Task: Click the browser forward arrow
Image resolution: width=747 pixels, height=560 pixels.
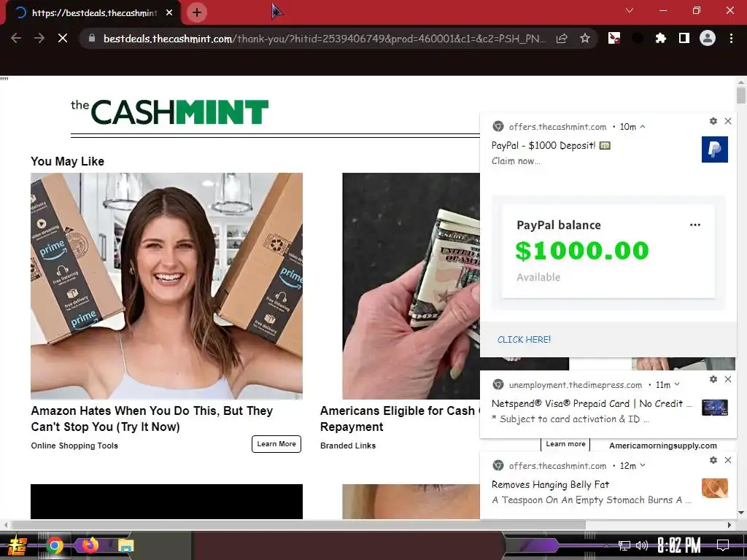Action: pos(39,38)
